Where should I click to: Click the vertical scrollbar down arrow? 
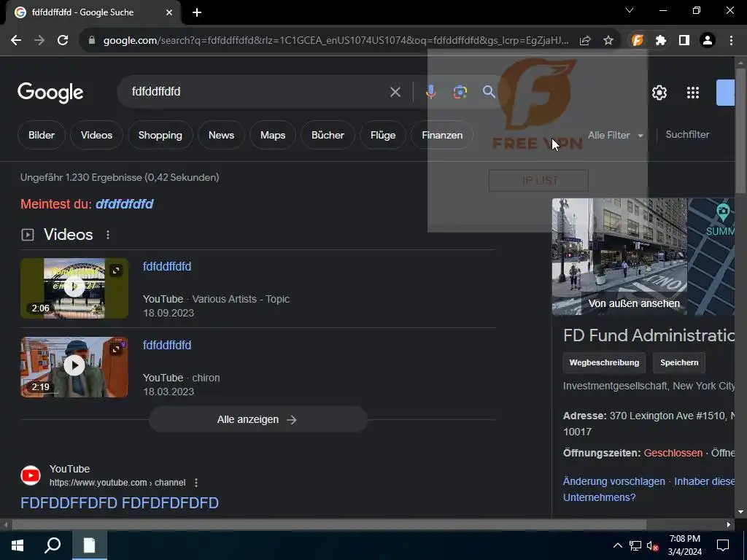pos(740,512)
